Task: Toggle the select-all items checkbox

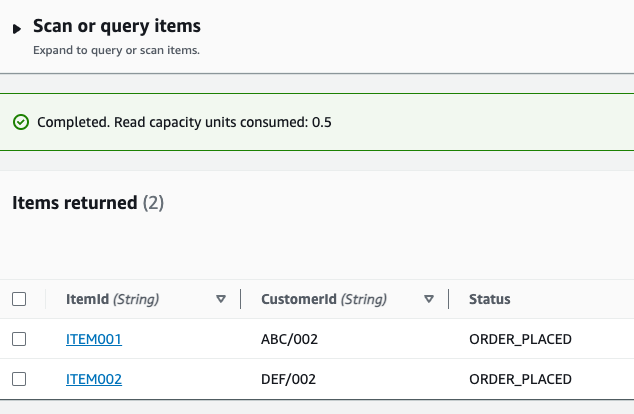Action: pos(19,299)
